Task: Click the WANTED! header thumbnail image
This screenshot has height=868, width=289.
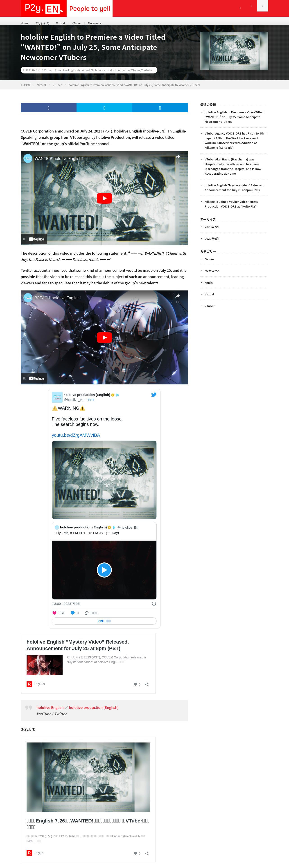Action: point(234,51)
